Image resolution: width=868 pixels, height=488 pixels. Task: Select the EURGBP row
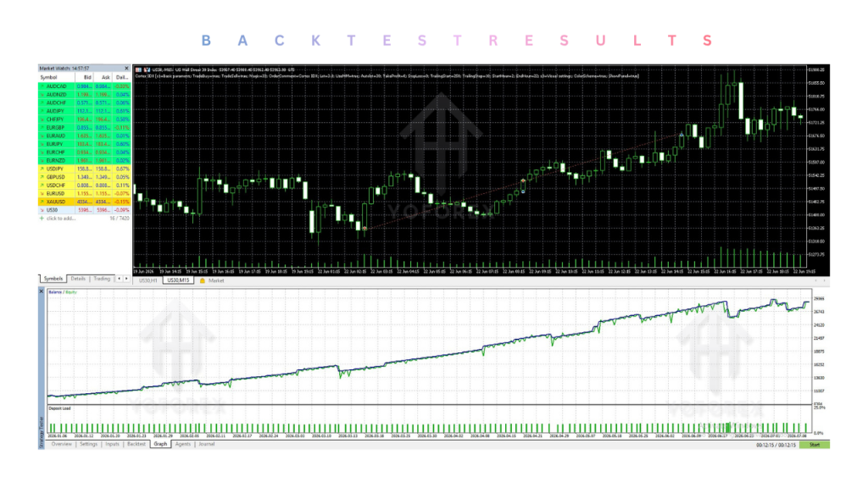tap(84, 128)
